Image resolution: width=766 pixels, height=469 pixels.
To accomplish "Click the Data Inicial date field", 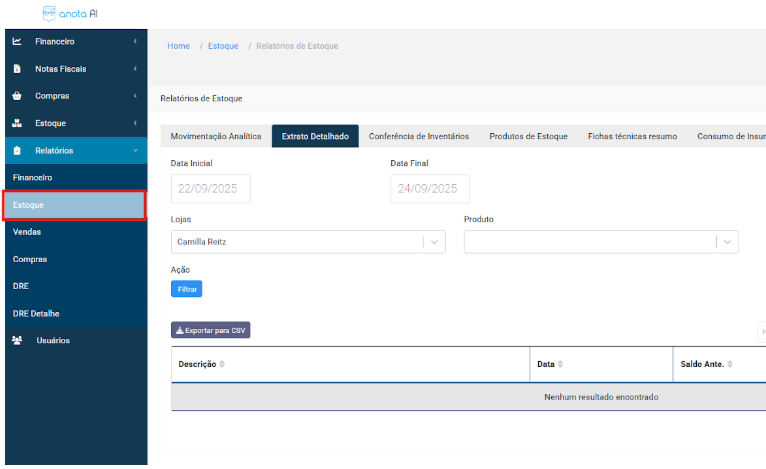I will point(210,188).
